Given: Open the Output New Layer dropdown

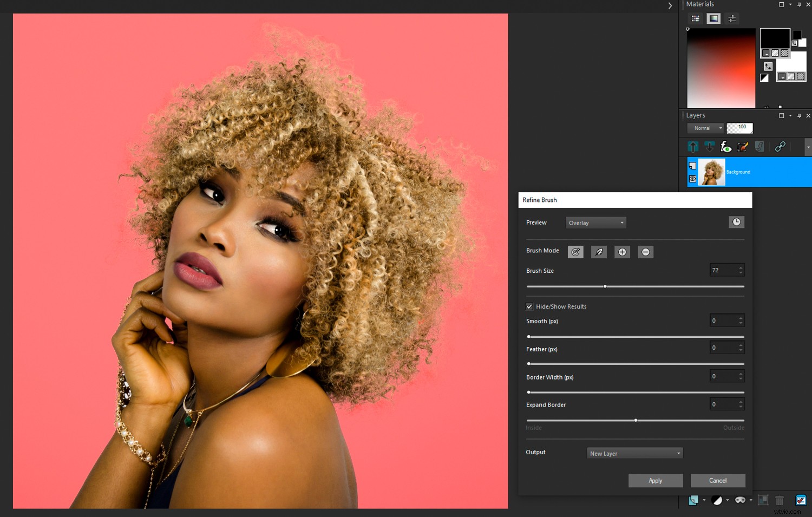Looking at the screenshot, I should 634,453.
